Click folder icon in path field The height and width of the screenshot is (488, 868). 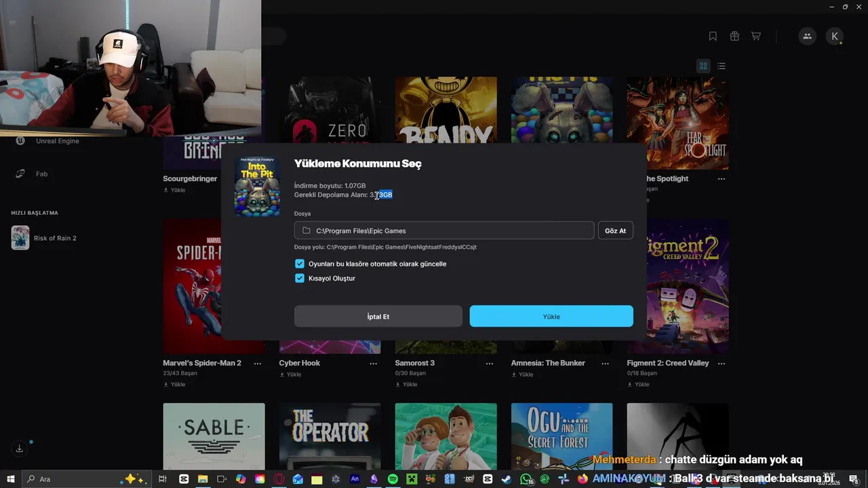pyautogui.click(x=307, y=230)
